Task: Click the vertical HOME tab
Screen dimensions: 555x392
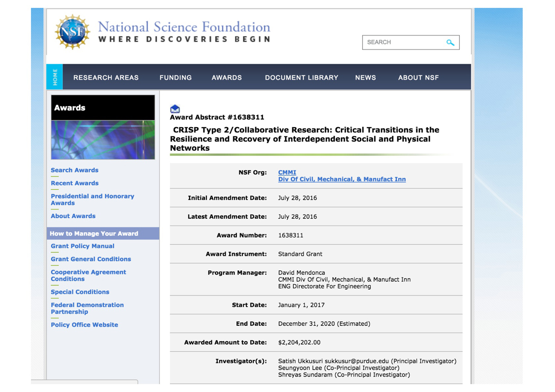Action: coord(55,77)
